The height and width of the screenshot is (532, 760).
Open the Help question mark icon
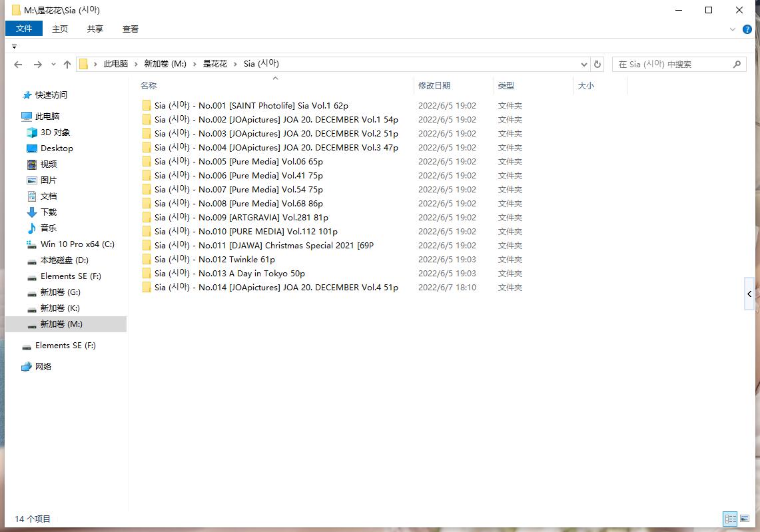click(747, 29)
